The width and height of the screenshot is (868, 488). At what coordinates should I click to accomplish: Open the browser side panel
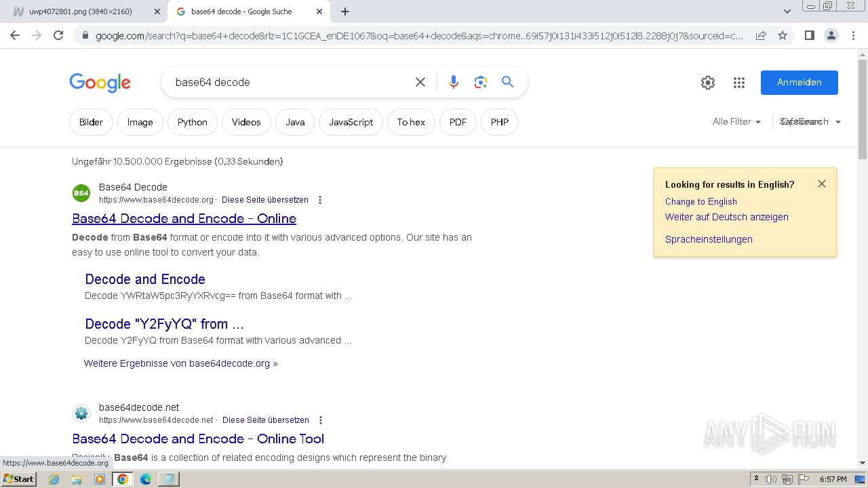[x=809, y=35]
